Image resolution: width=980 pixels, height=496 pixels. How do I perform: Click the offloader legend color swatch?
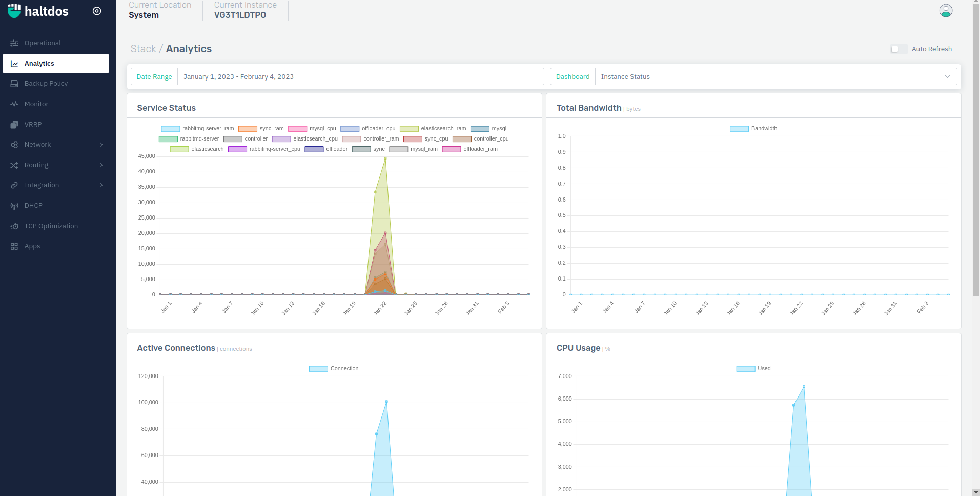314,149
